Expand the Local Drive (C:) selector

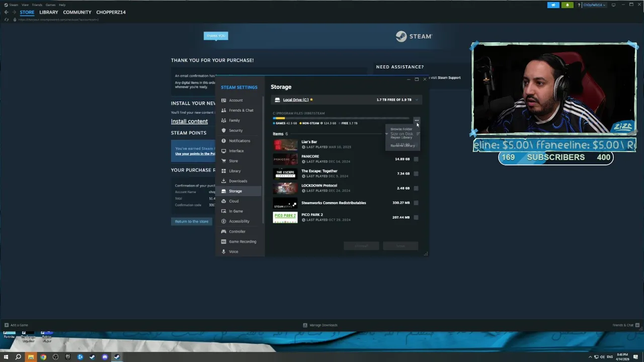[347, 100]
